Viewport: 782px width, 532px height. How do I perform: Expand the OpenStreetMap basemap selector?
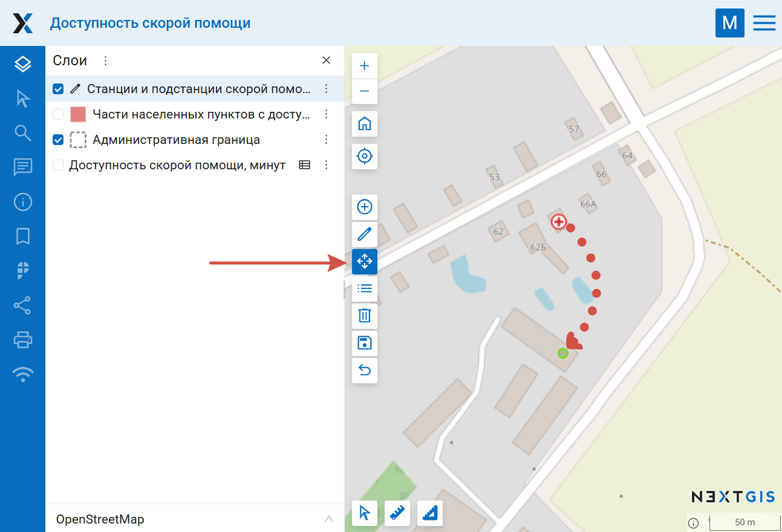[328, 519]
